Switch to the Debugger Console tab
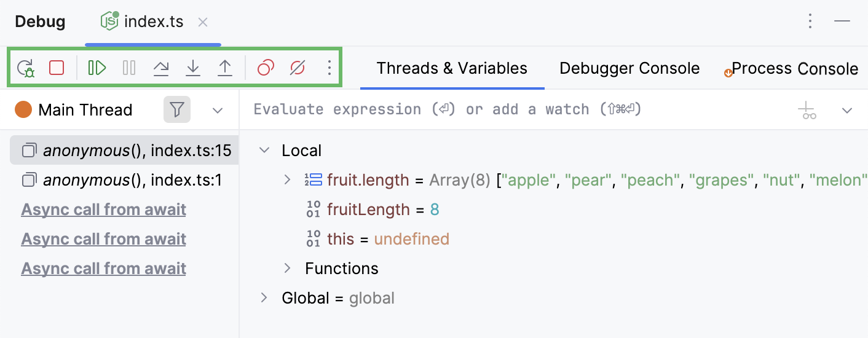 (x=629, y=68)
